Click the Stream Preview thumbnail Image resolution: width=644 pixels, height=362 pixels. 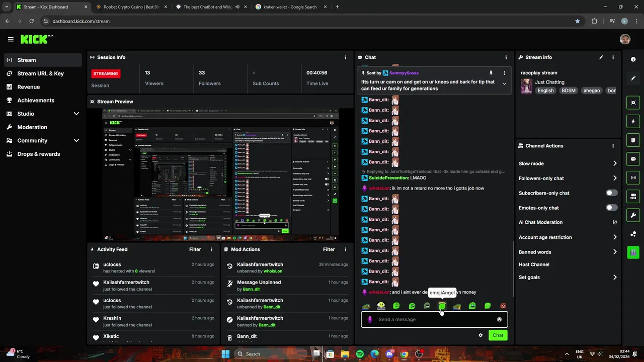pyautogui.click(x=220, y=174)
